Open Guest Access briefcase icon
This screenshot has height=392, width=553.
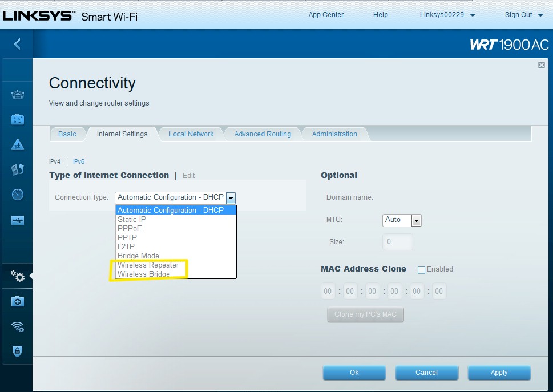point(17,119)
